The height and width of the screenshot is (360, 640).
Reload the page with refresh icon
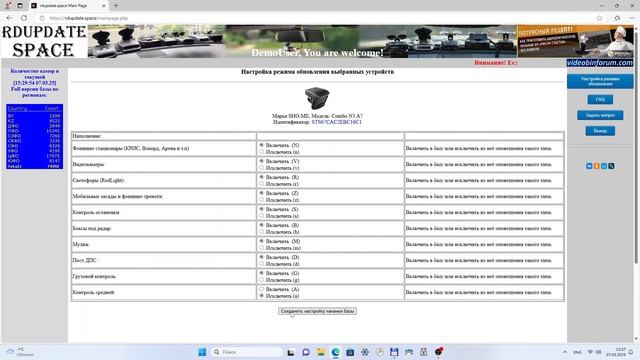click(24, 18)
